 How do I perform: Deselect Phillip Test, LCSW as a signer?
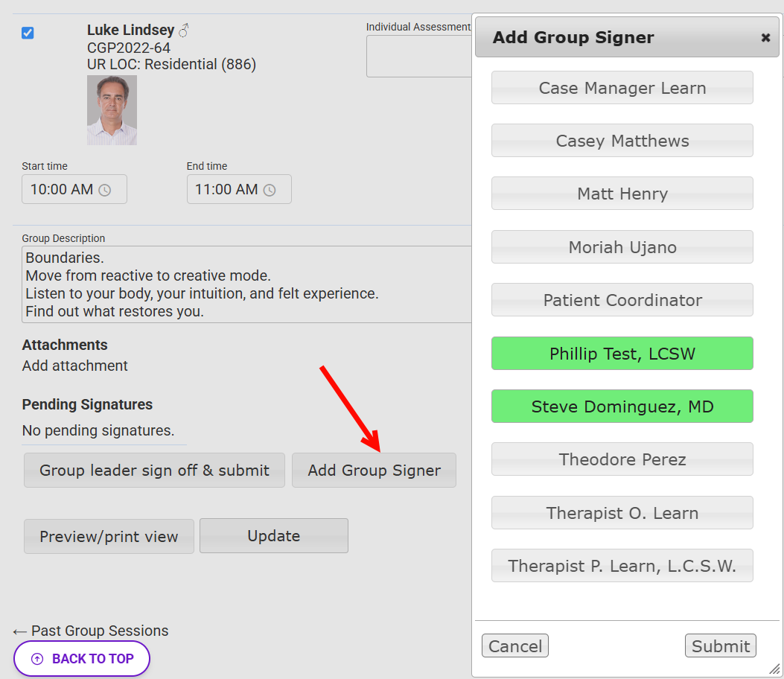point(622,353)
